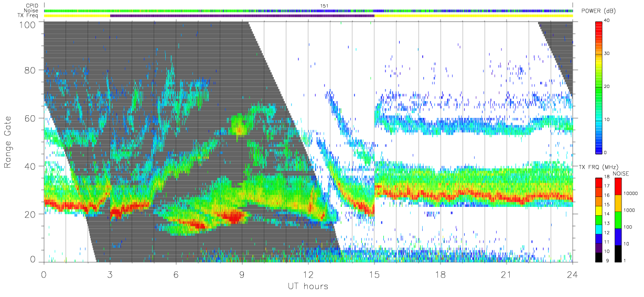Click the 100 tick on the Range Gate axis
644x297 pixels.
(28, 24)
